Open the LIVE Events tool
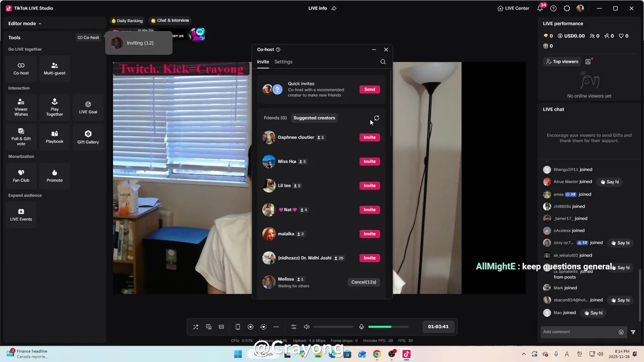The image size is (644, 362). (21, 214)
